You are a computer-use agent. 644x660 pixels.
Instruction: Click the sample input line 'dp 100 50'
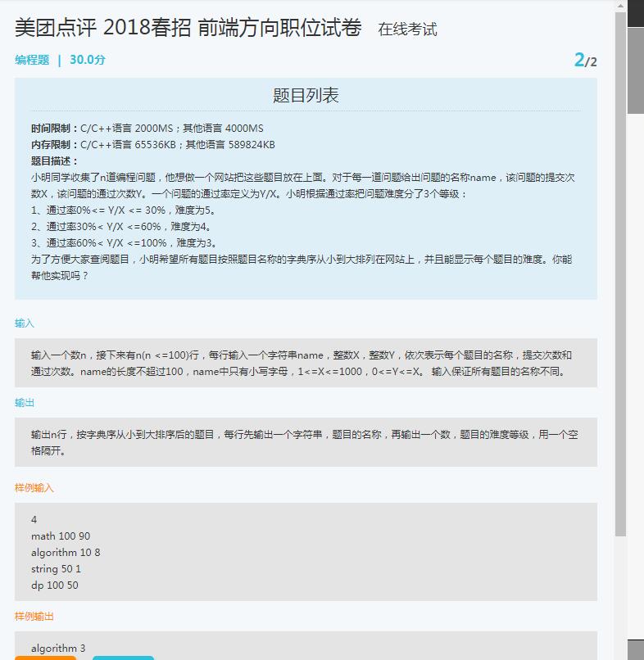[55, 585]
